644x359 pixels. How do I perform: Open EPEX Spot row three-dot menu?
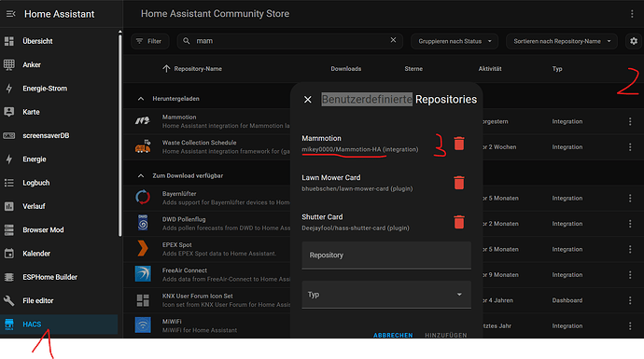click(x=630, y=249)
